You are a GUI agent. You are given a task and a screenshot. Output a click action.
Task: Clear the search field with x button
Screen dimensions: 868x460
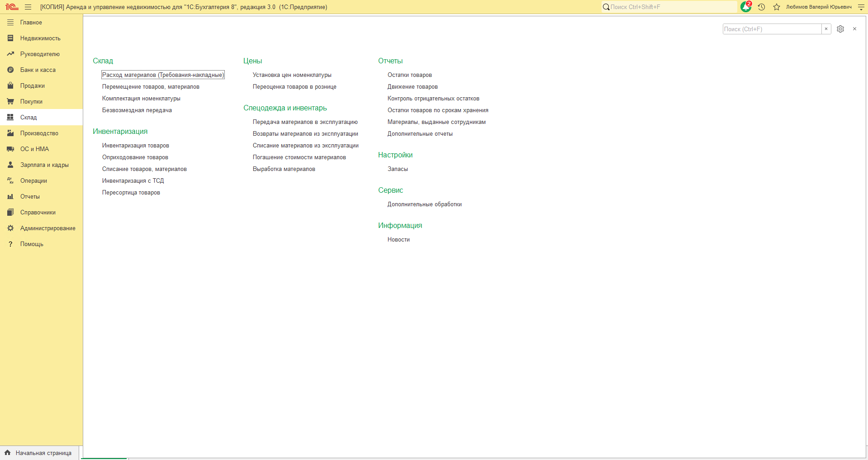(826, 29)
